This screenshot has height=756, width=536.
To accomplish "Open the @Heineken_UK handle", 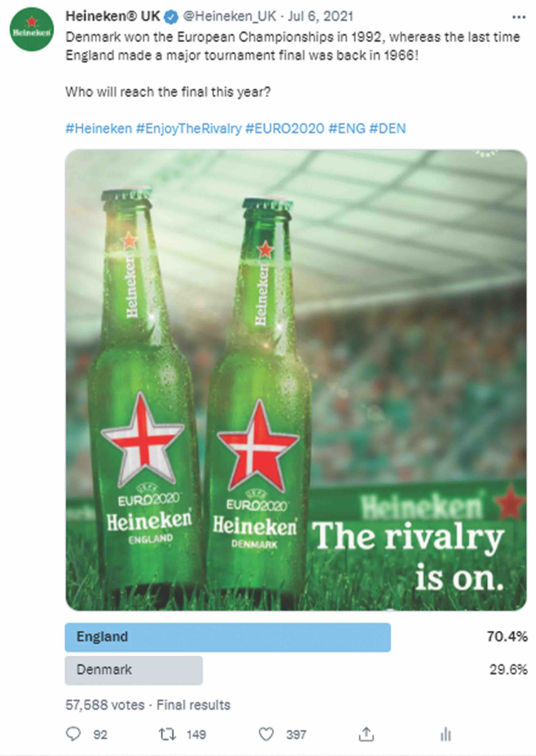I will point(230,16).
